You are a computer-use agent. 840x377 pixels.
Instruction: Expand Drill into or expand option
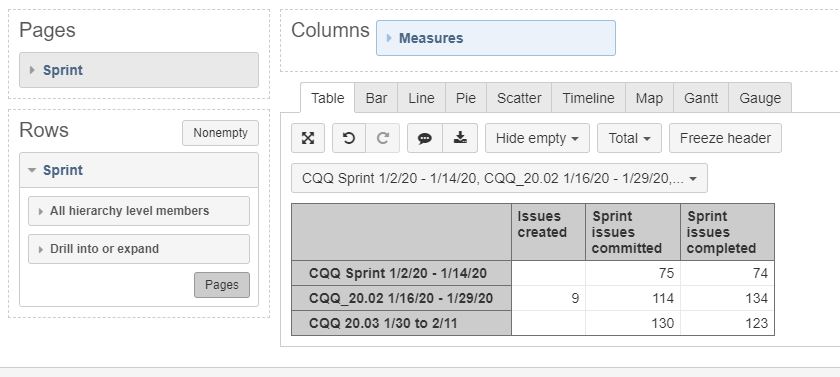coord(139,249)
